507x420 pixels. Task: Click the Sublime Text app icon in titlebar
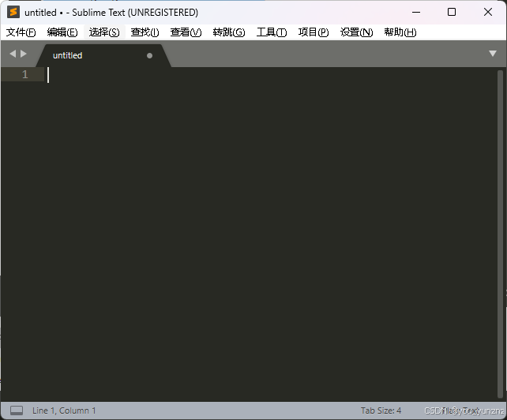(13, 13)
